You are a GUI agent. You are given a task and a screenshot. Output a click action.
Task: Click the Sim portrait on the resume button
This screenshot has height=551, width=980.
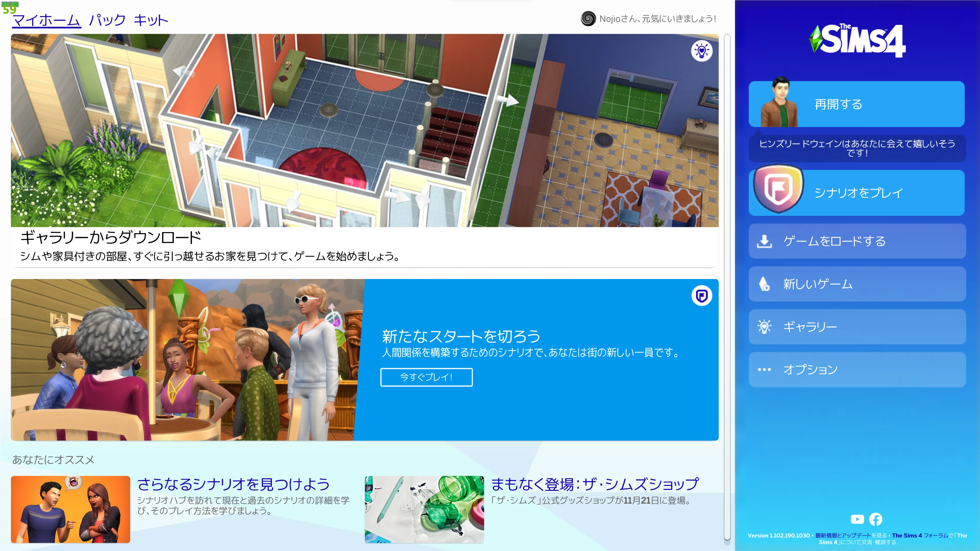click(779, 102)
